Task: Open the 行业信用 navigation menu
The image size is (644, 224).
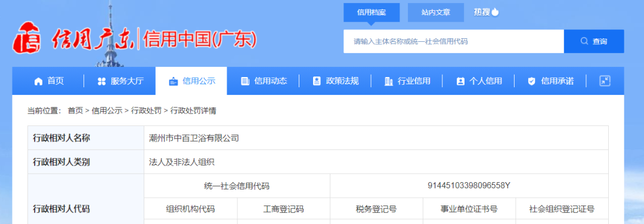Action: coord(407,81)
